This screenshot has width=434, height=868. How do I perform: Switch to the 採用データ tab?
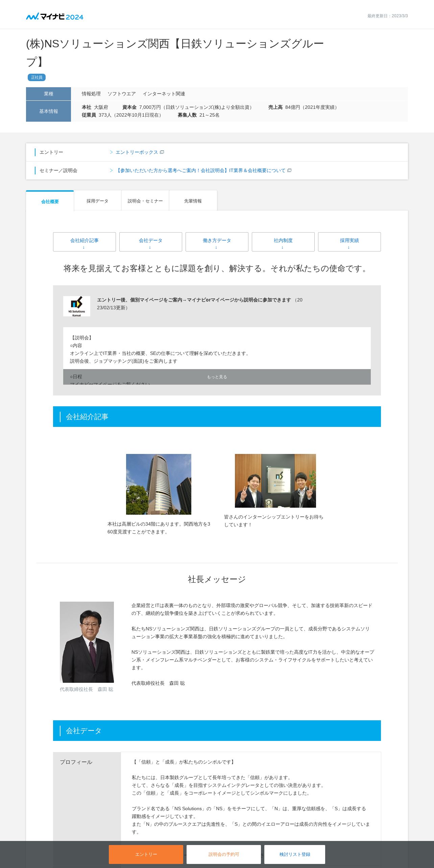97,201
